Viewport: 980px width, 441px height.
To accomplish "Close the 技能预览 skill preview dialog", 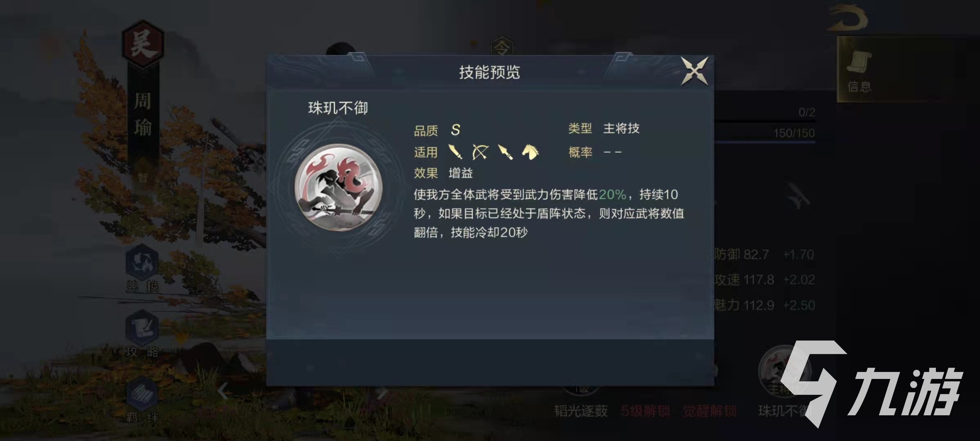I will click(x=694, y=71).
